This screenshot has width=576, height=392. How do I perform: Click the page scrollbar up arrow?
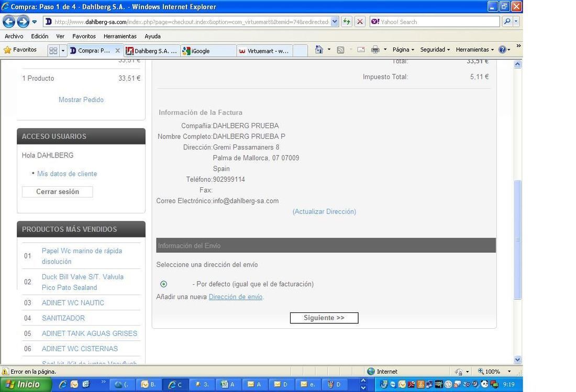click(517, 64)
